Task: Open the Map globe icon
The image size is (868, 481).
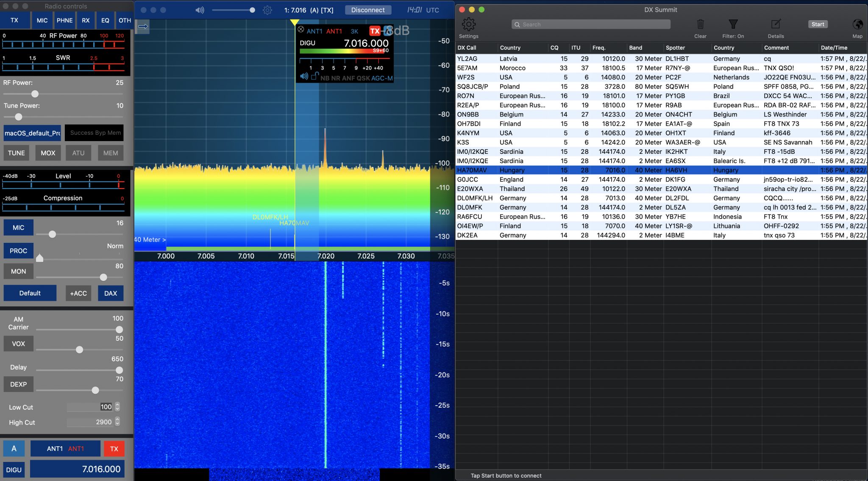Action: coord(857,24)
